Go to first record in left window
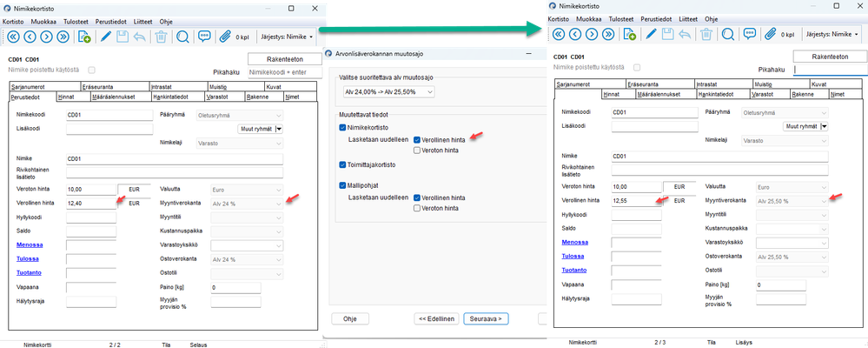The height and width of the screenshot is (348, 868). click(x=13, y=37)
